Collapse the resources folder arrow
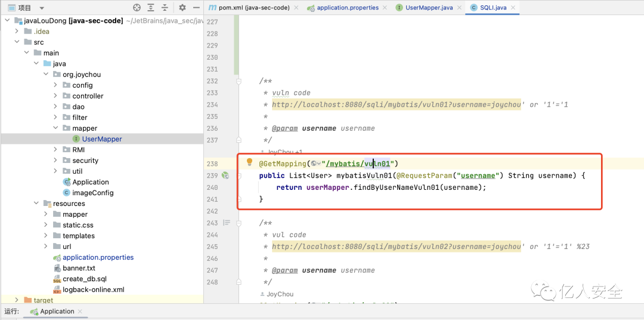The image size is (644, 320). [x=36, y=204]
